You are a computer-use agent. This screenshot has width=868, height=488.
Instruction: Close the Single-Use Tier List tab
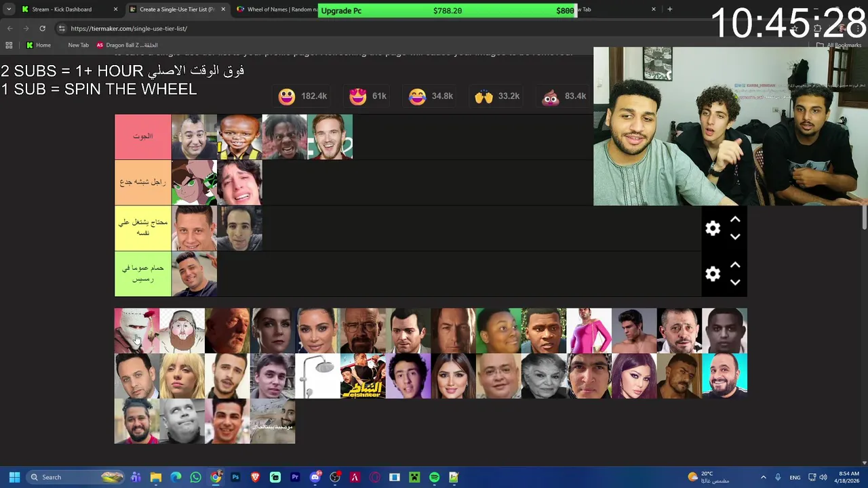223,9
